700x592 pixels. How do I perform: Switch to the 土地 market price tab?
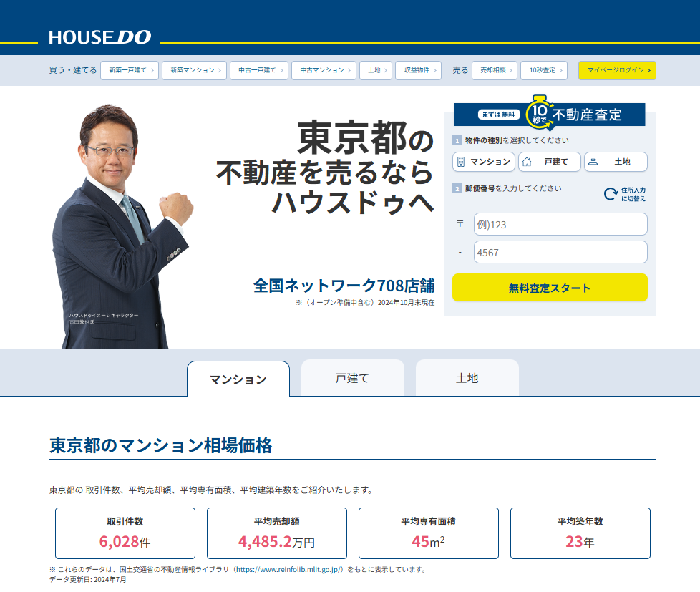(x=467, y=378)
